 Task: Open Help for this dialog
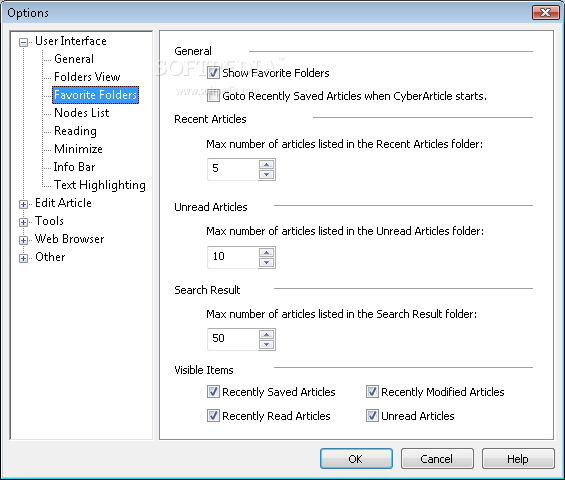tap(518, 459)
